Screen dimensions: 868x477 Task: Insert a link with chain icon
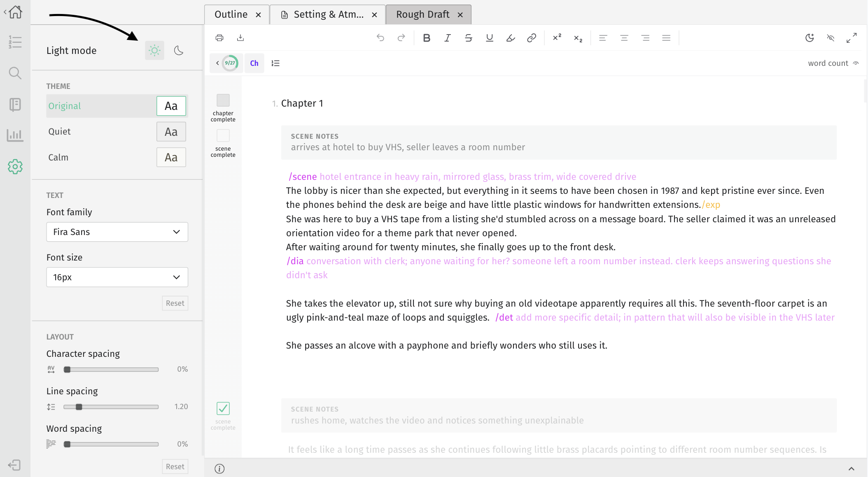[x=532, y=38]
